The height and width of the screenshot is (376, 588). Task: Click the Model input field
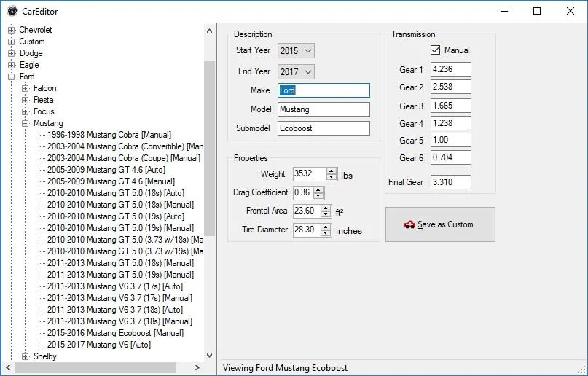(324, 109)
